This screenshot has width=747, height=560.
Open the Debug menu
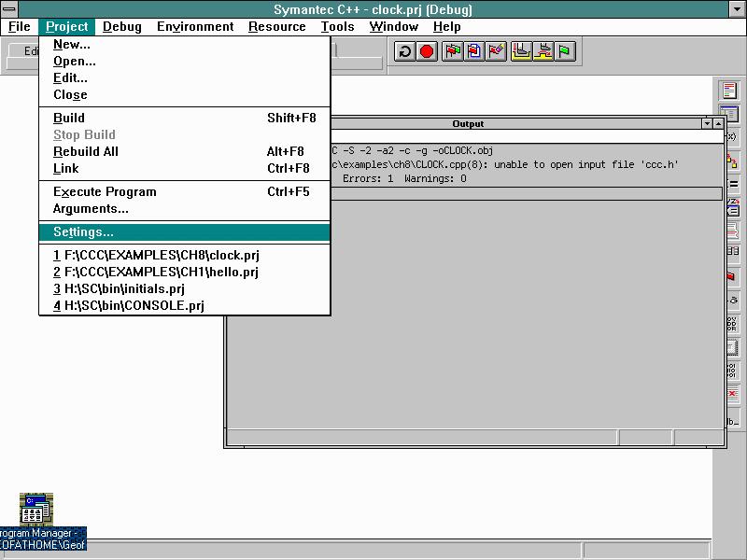point(121,26)
